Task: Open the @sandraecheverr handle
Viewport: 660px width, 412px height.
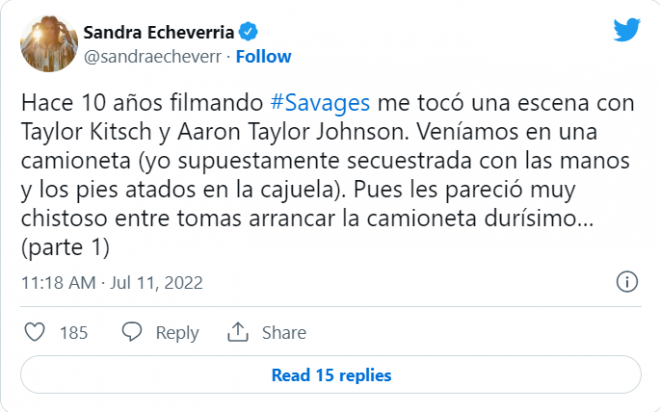Action: coord(154,57)
